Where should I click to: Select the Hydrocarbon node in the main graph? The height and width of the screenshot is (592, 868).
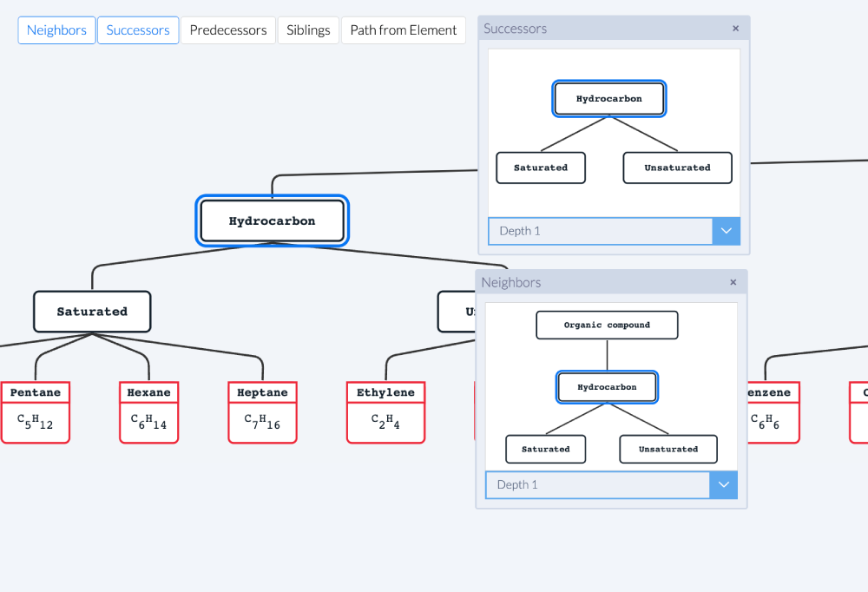272,220
